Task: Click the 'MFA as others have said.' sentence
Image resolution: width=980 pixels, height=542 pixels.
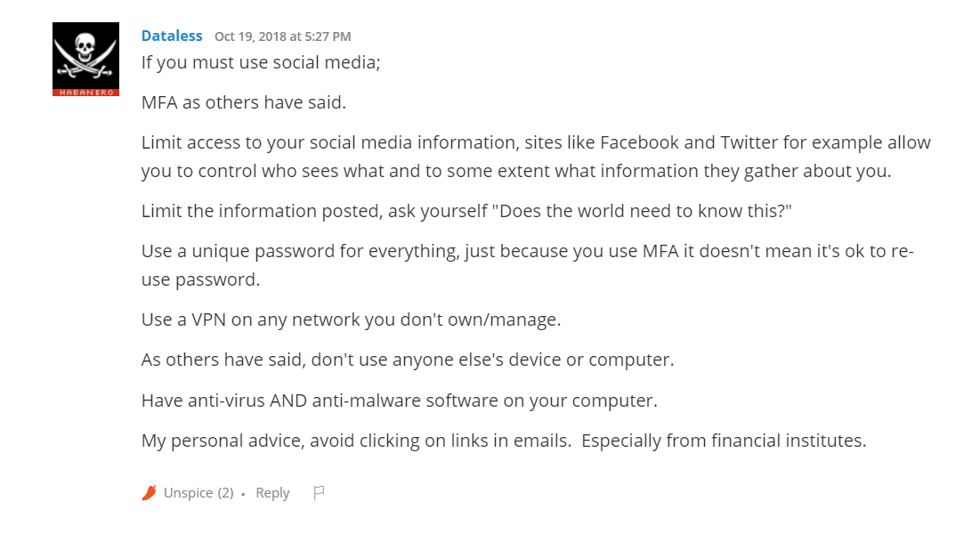Action: tap(244, 102)
